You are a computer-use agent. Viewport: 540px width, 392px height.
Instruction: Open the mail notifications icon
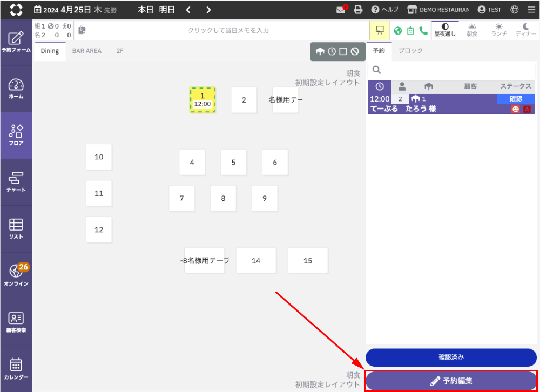(341, 10)
